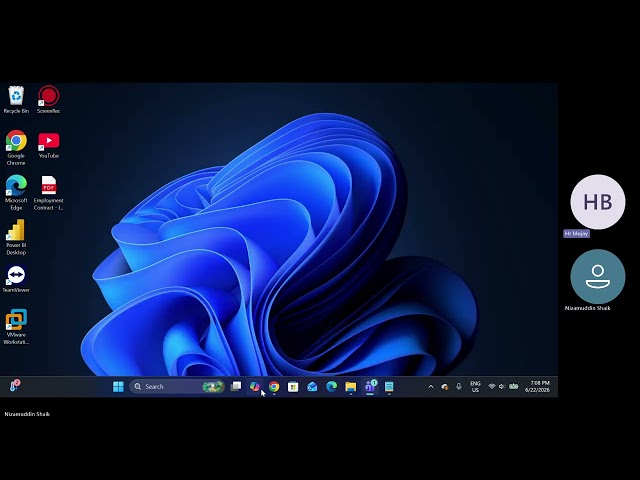640x480 pixels.
Task: Select the HB participant avatar
Action: (598, 202)
